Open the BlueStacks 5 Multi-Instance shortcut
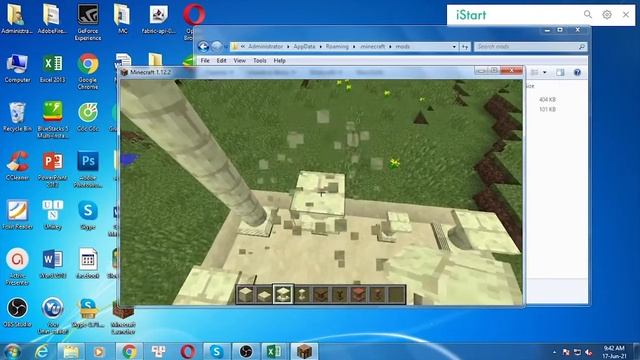Screen dimensions: 640x360 point(53,120)
